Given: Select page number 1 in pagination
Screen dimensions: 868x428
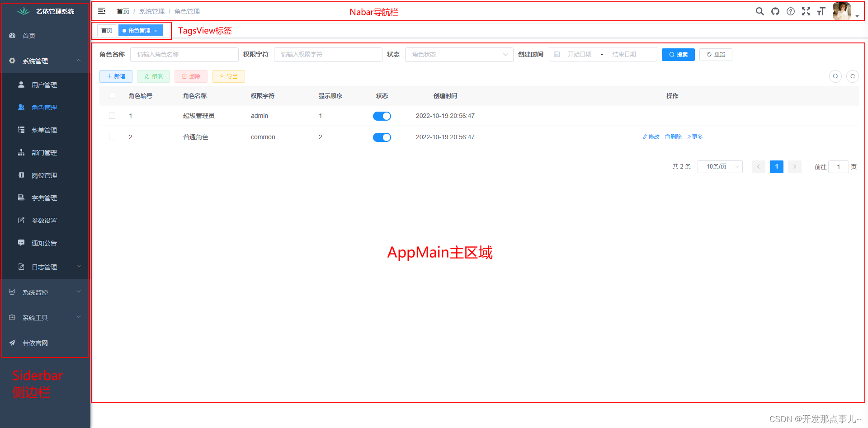Looking at the screenshot, I should coord(777,167).
